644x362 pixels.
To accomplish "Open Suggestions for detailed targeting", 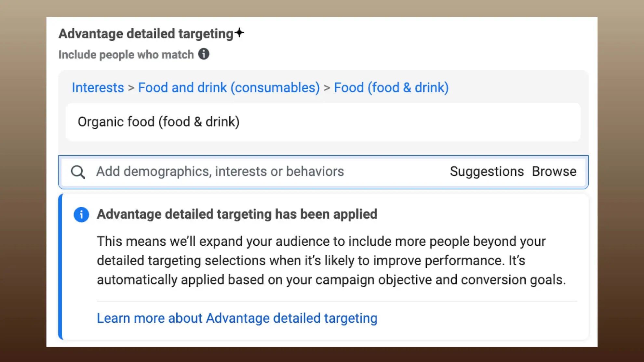I will click(x=487, y=171).
